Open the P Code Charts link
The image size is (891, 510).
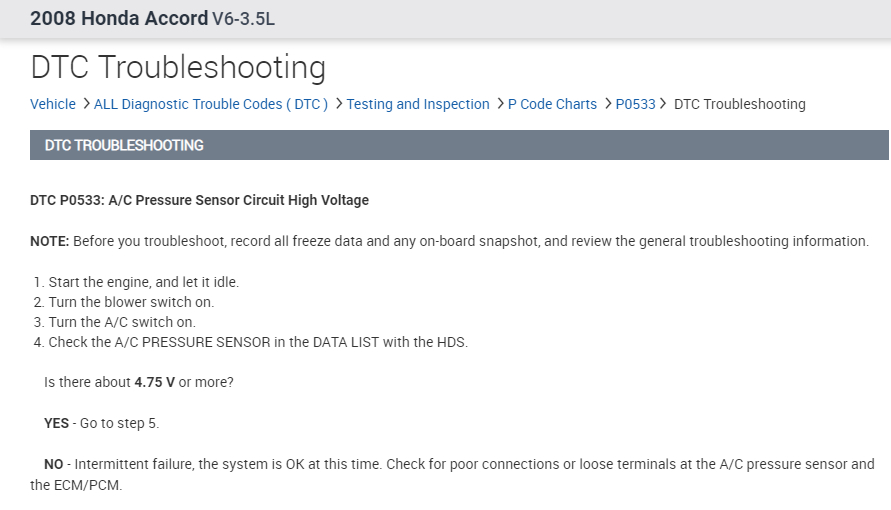point(552,104)
